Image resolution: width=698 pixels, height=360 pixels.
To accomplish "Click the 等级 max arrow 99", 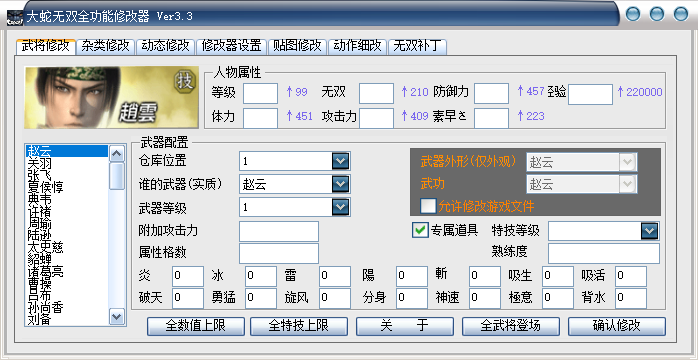I will [x=296, y=92].
